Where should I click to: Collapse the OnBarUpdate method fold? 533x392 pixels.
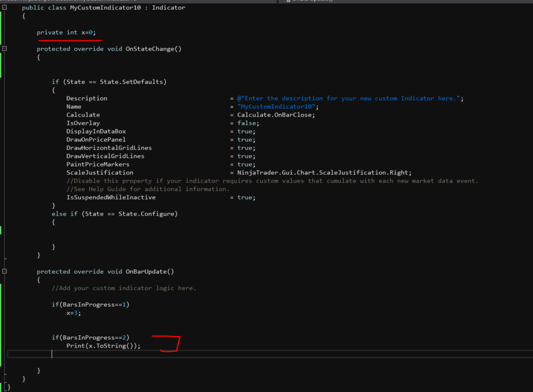(x=5, y=271)
